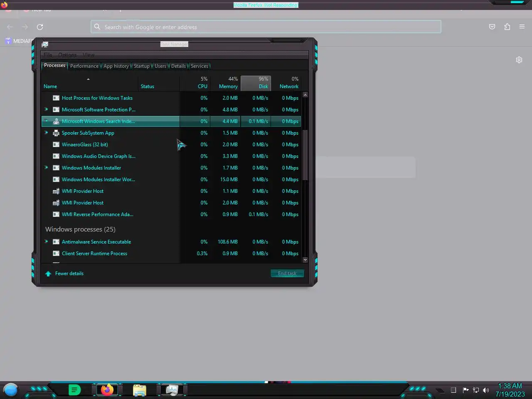The width and height of the screenshot is (532, 399).
Task: Click the Windows Modules Installer Wor... row icon
Action: pos(56,180)
